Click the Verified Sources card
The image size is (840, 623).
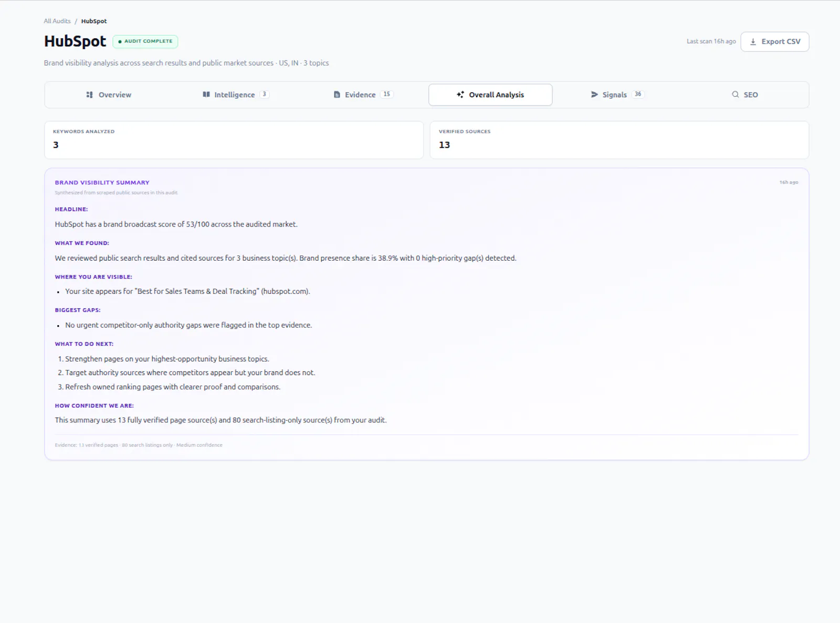619,140
